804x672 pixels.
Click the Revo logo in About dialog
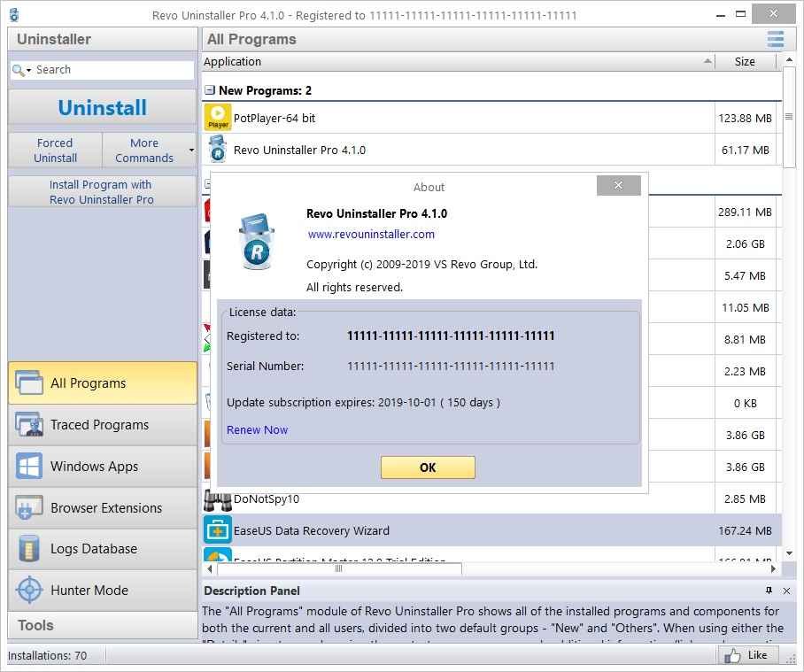point(257,242)
